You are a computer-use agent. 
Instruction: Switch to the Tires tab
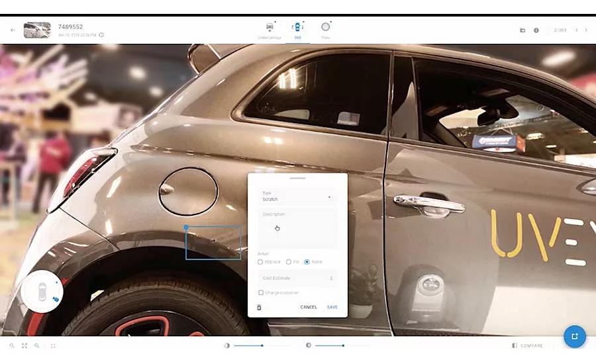click(325, 30)
